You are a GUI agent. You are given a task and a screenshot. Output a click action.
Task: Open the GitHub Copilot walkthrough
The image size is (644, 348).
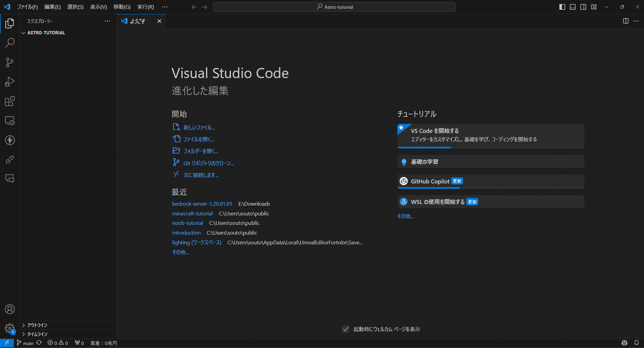(491, 181)
